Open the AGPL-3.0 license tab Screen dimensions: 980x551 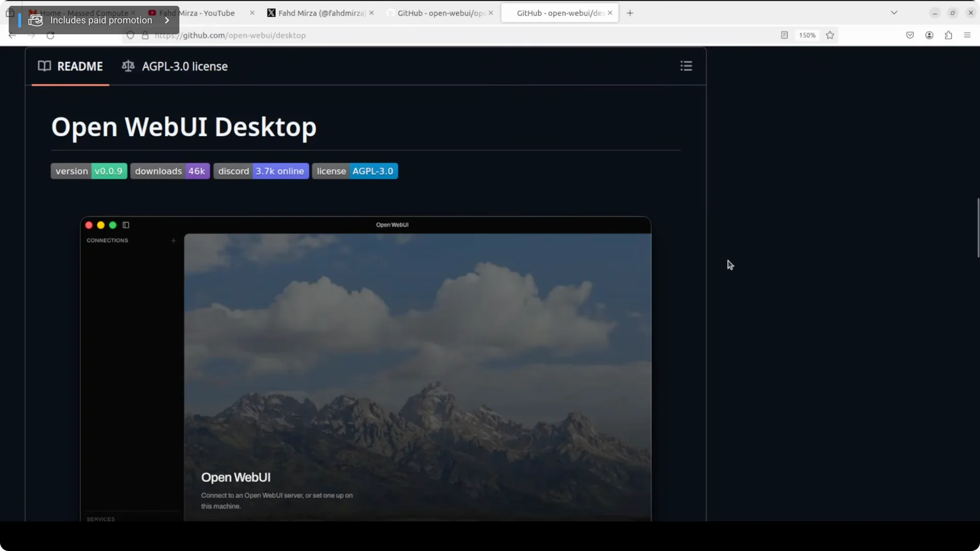[175, 66]
